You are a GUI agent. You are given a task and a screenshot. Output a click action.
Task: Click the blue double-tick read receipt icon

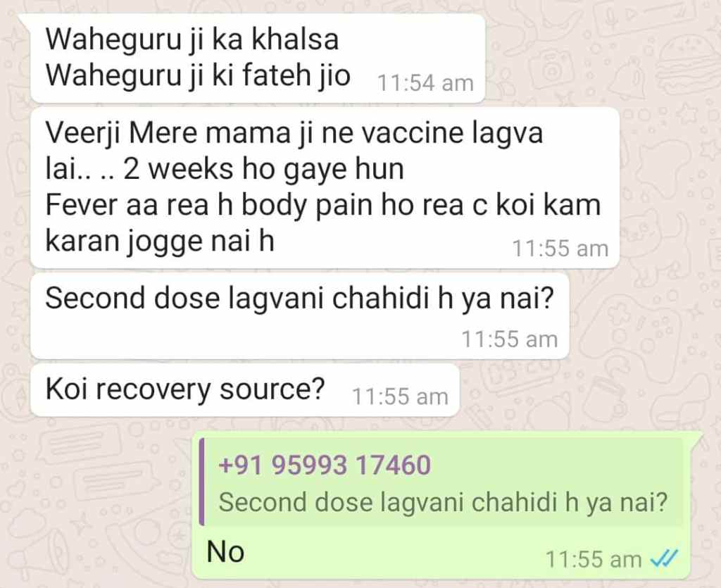click(x=664, y=558)
